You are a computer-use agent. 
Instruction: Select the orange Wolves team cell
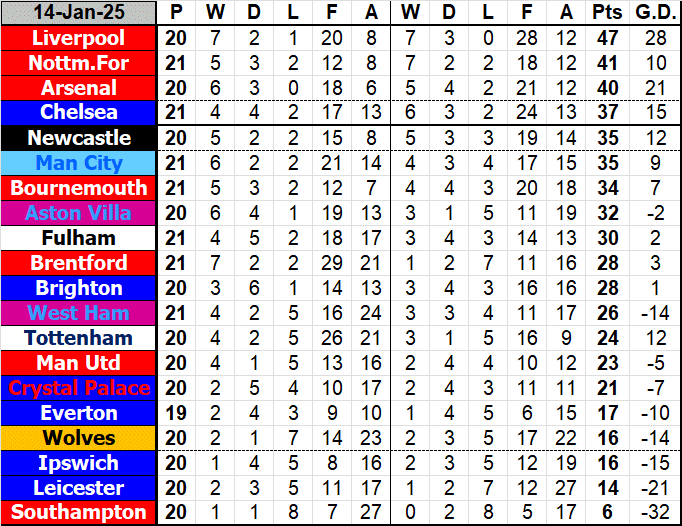79,438
